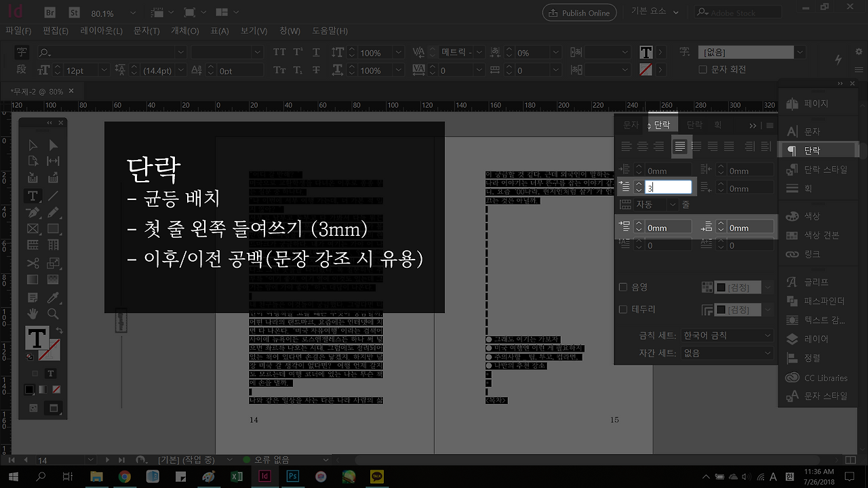Open the 개체(O) menu
Viewport: 868px width, 488px height.
click(x=185, y=31)
